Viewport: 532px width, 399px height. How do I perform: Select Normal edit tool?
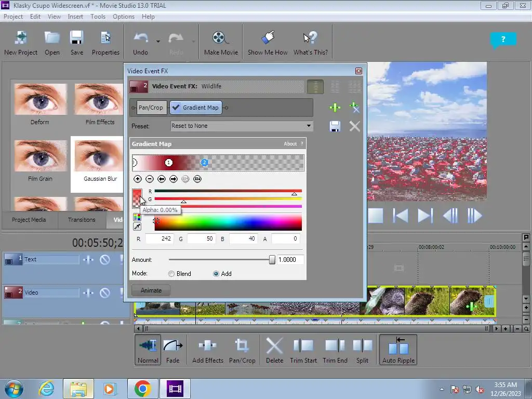(x=148, y=350)
